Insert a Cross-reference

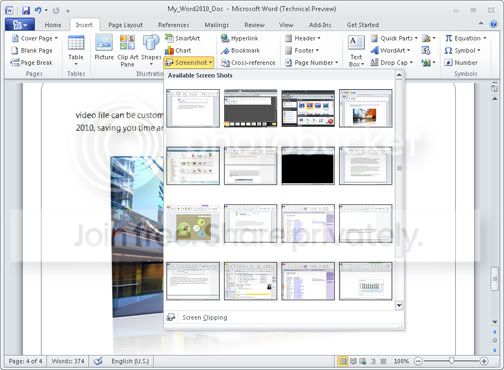[x=248, y=63]
